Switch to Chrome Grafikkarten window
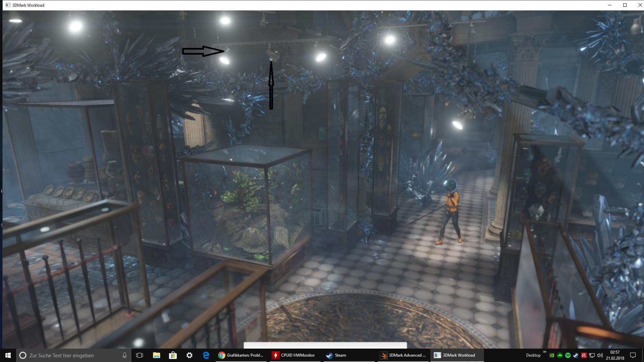 (241, 355)
